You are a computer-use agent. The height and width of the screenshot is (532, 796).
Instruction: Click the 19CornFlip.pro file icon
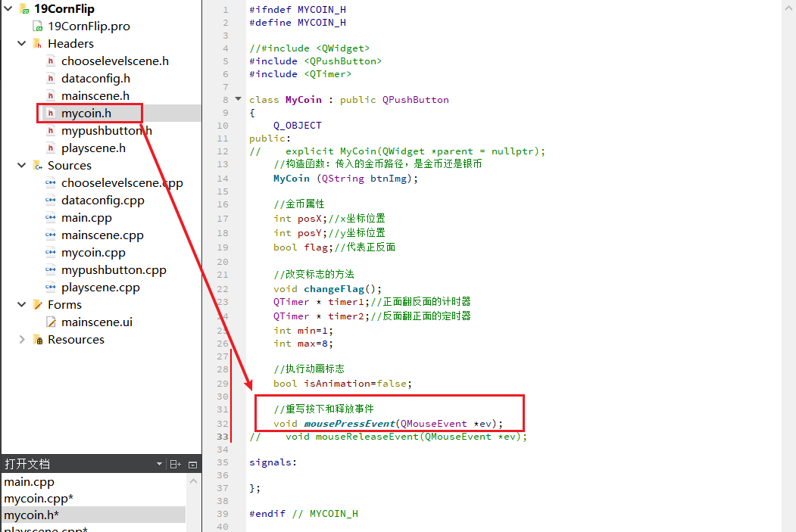pyautogui.click(x=38, y=26)
